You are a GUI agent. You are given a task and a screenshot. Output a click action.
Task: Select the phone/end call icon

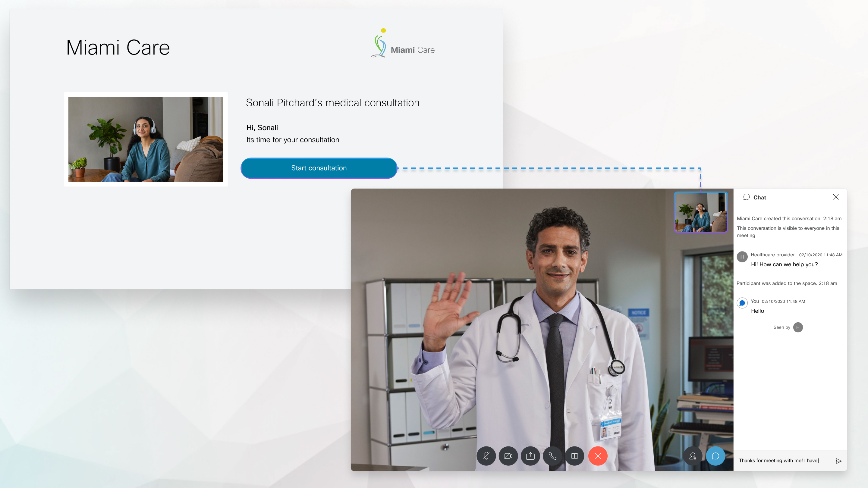click(x=552, y=455)
